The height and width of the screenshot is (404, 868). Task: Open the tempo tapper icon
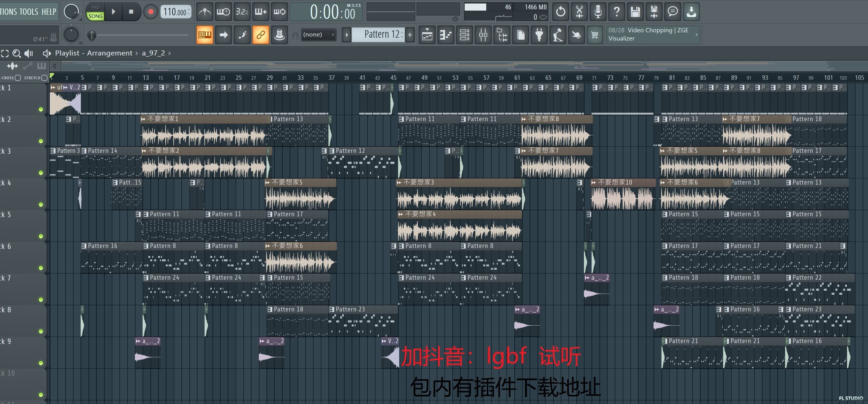[x=558, y=34]
